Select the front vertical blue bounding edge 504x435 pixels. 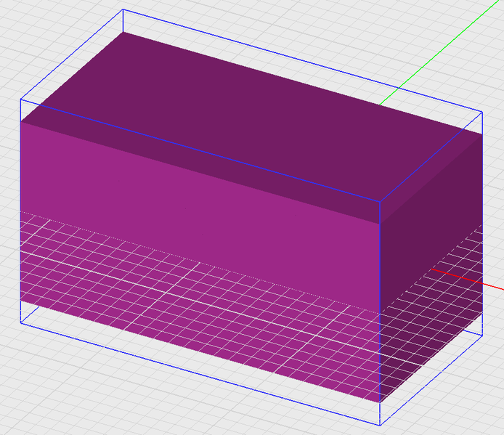(x=380, y=312)
